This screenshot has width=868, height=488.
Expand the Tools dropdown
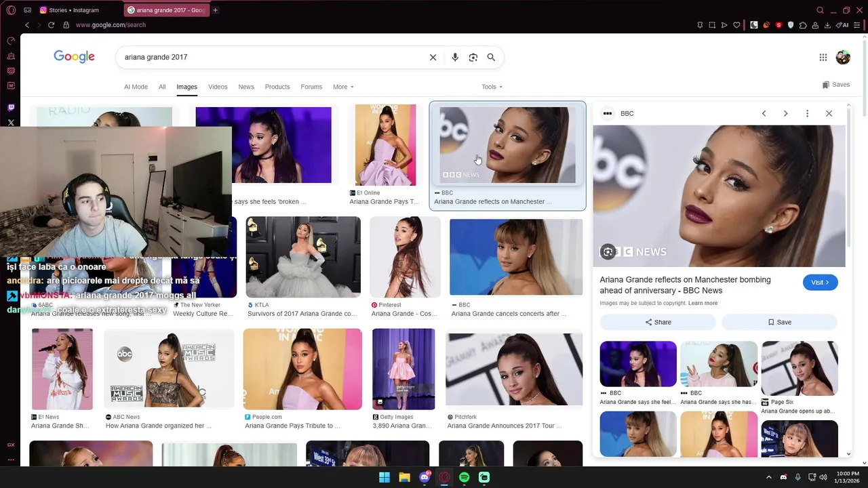(492, 87)
